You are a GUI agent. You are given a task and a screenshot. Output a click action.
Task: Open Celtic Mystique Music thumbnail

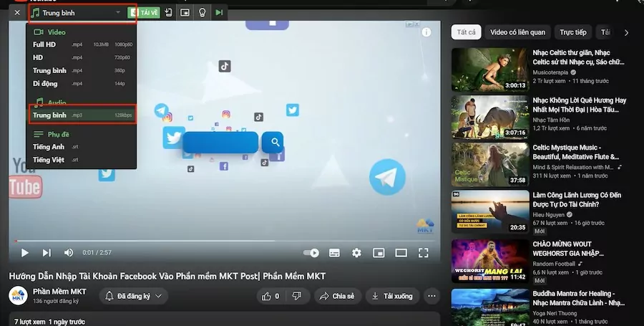coord(490,165)
